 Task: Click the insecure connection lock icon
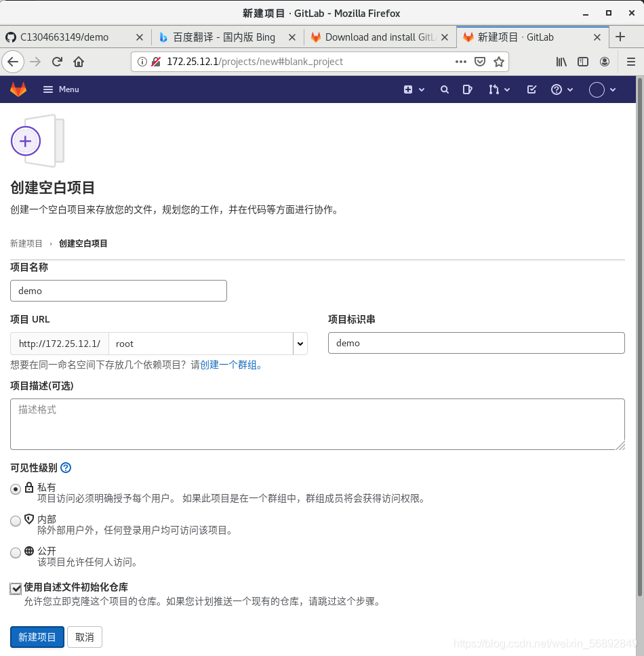(x=156, y=62)
